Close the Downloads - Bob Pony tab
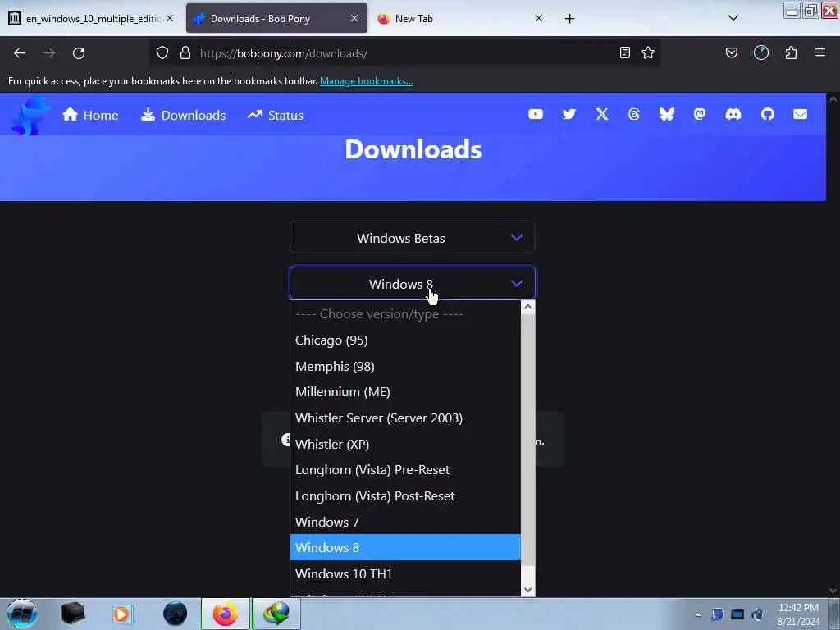Image resolution: width=840 pixels, height=630 pixels. pyautogui.click(x=354, y=18)
